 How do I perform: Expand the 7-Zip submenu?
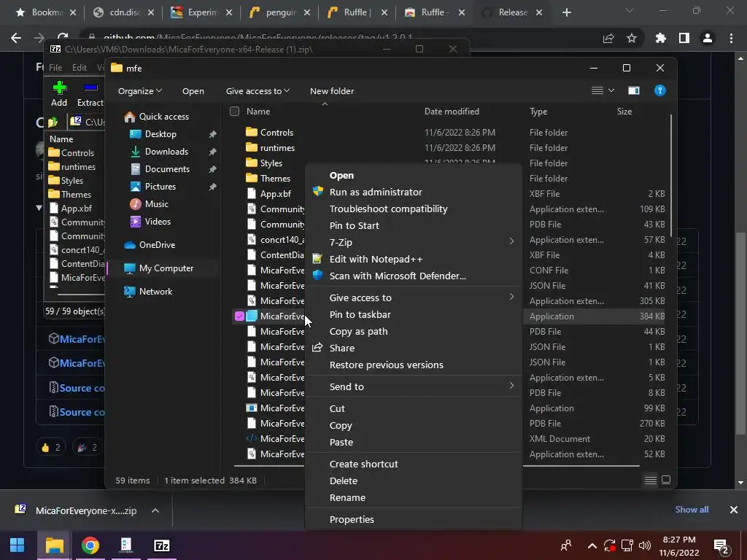click(x=413, y=242)
